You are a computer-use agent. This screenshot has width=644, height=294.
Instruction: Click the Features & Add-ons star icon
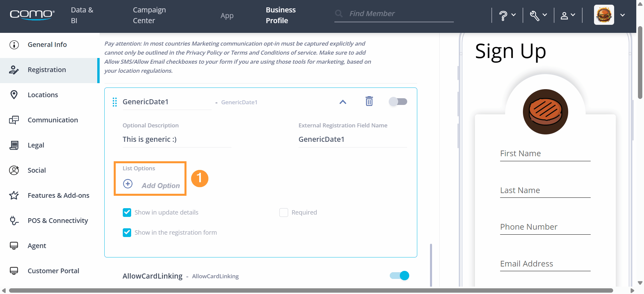click(x=14, y=195)
